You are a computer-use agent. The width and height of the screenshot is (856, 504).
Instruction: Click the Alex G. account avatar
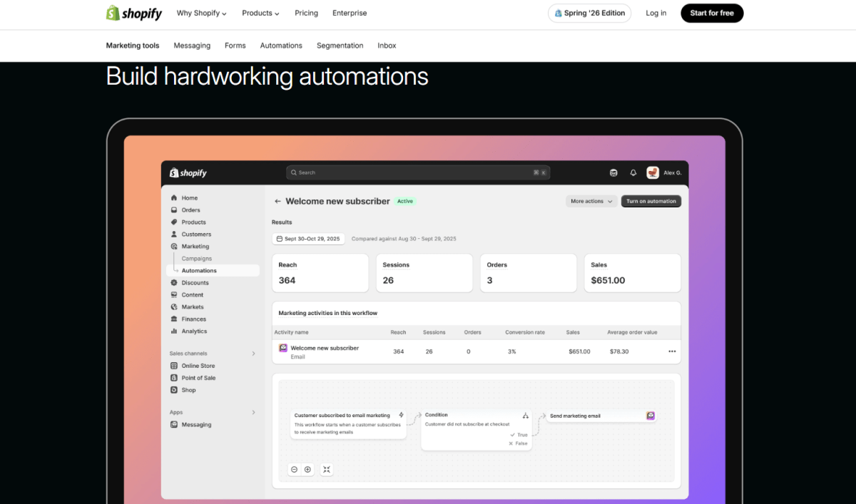point(653,173)
